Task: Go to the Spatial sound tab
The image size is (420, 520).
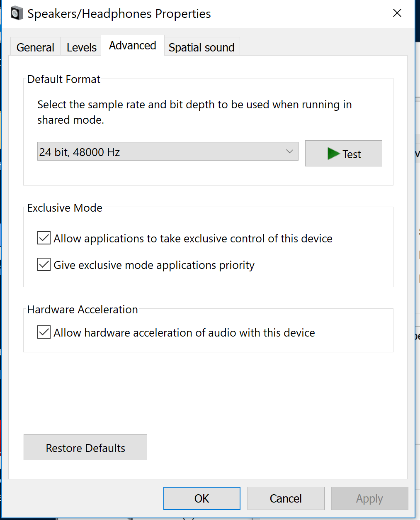Action: tap(202, 47)
